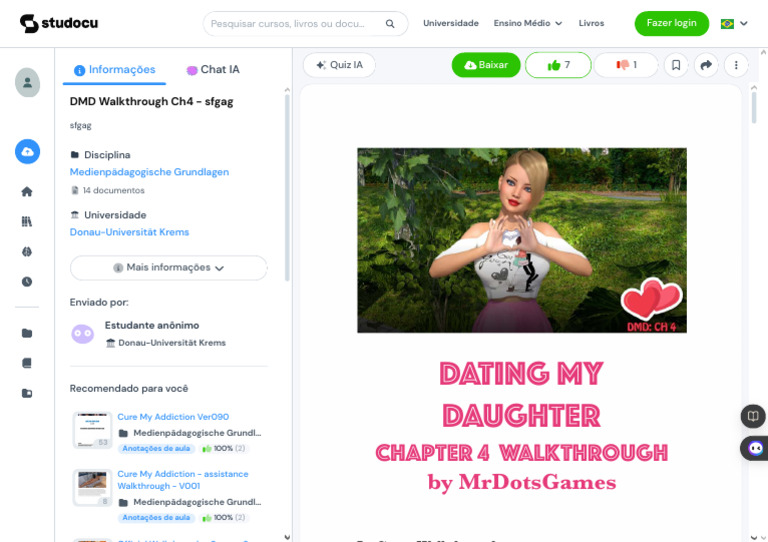Open Donau-Universität Krems link under Universidade
This screenshot has height=542, width=768.
point(129,232)
